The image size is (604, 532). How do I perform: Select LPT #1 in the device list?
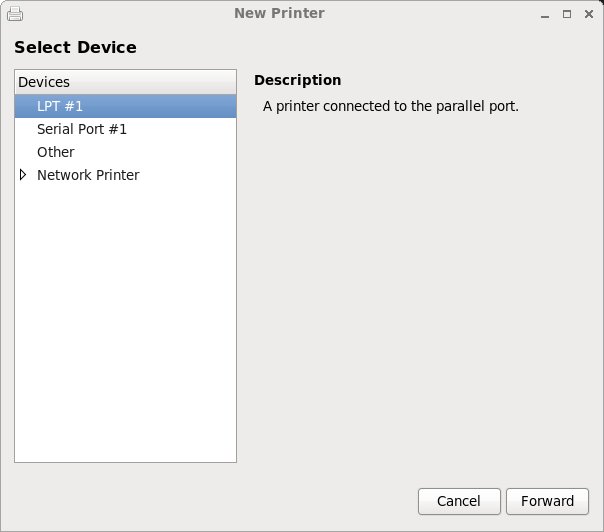tap(60, 106)
